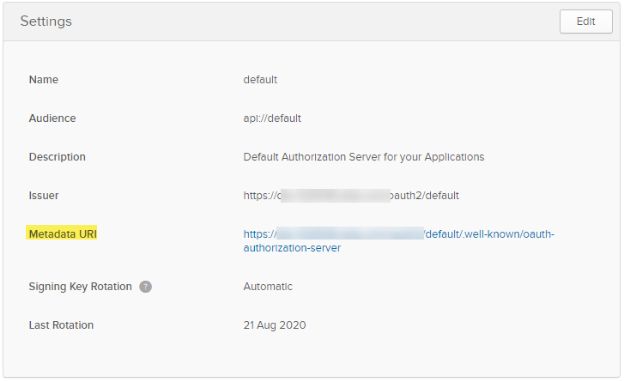
Task: Click the Name field label
Action: pos(43,80)
